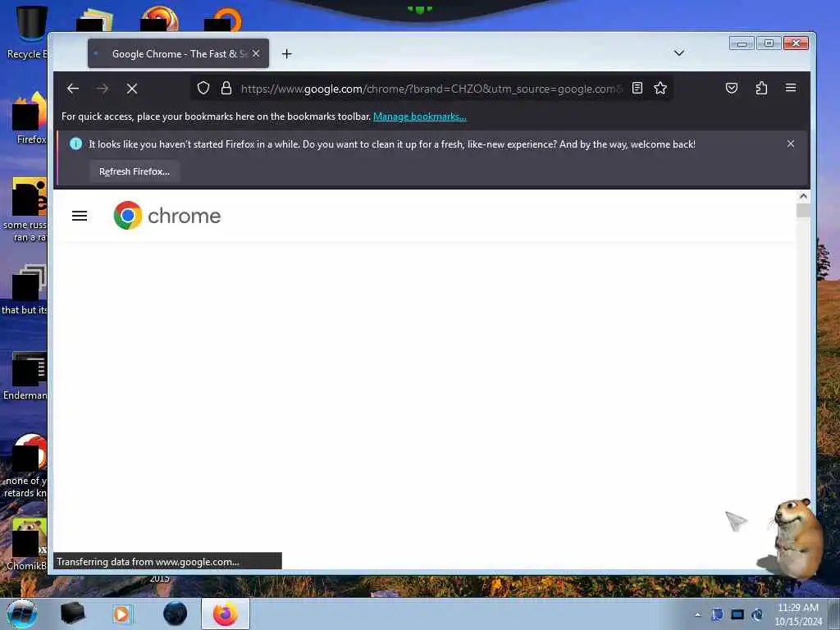The width and height of the screenshot is (840, 630).
Task: Open tracking protection shield icon
Action: [203, 88]
